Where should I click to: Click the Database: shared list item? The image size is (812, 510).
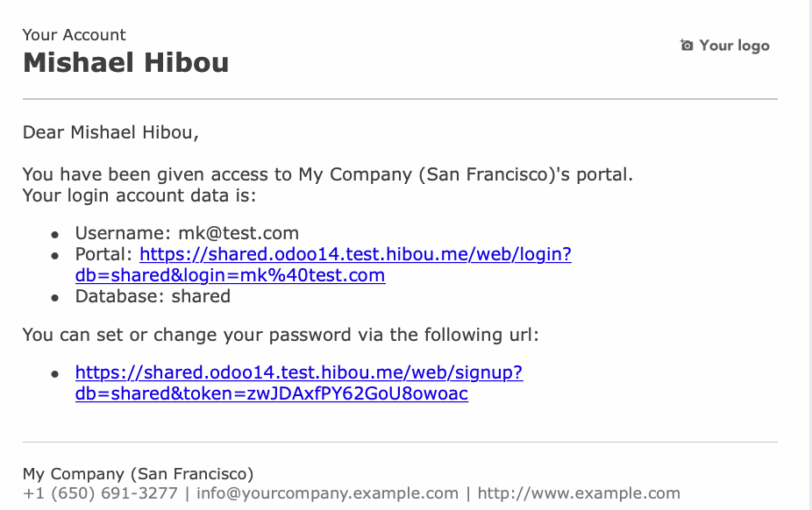click(x=153, y=296)
